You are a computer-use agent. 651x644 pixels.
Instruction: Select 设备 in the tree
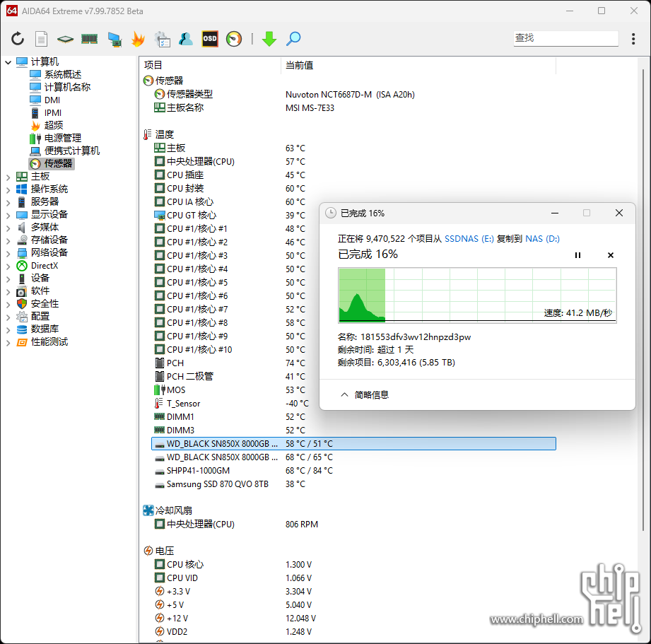40,278
